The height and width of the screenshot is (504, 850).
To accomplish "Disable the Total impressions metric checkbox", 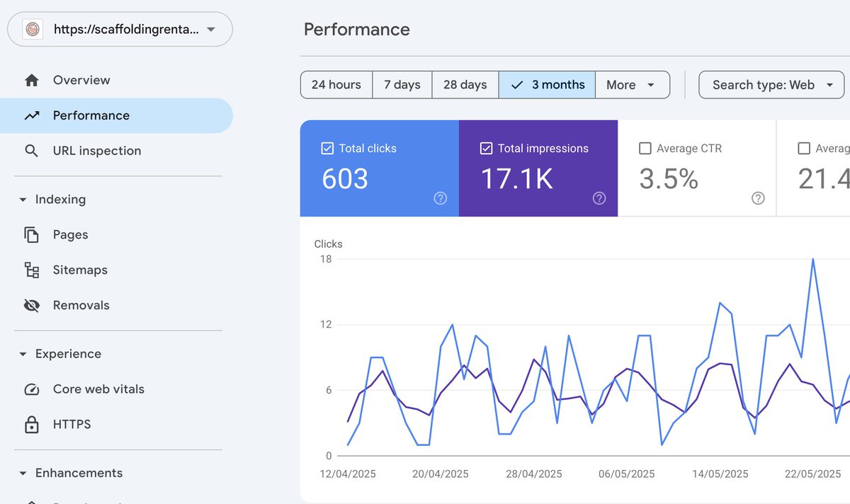I will pyautogui.click(x=487, y=148).
